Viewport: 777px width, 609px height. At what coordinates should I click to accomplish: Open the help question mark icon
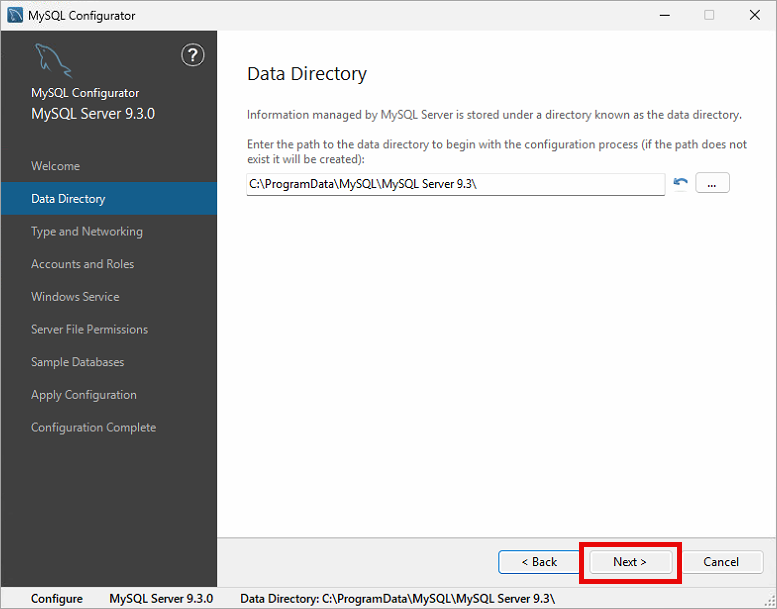193,55
